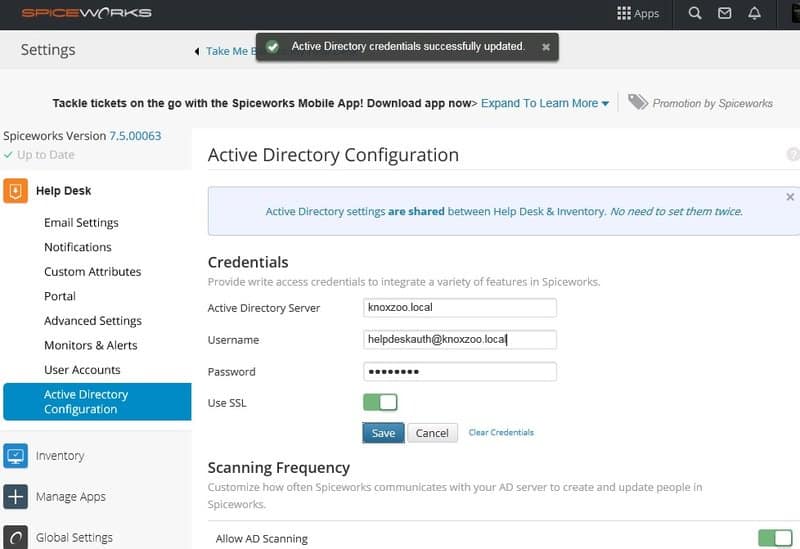Open Monitors & Alerts settings
800x549 pixels.
click(91, 345)
